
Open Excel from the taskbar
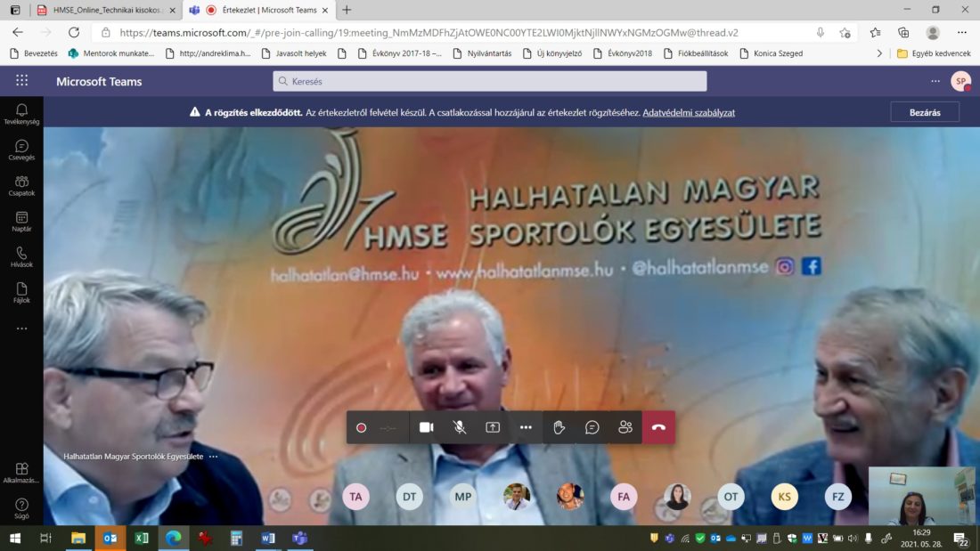pyautogui.click(x=142, y=538)
